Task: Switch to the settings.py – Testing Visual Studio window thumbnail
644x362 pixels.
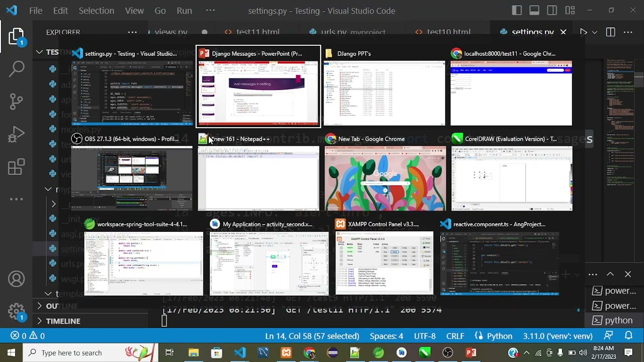Action: pyautogui.click(x=132, y=86)
